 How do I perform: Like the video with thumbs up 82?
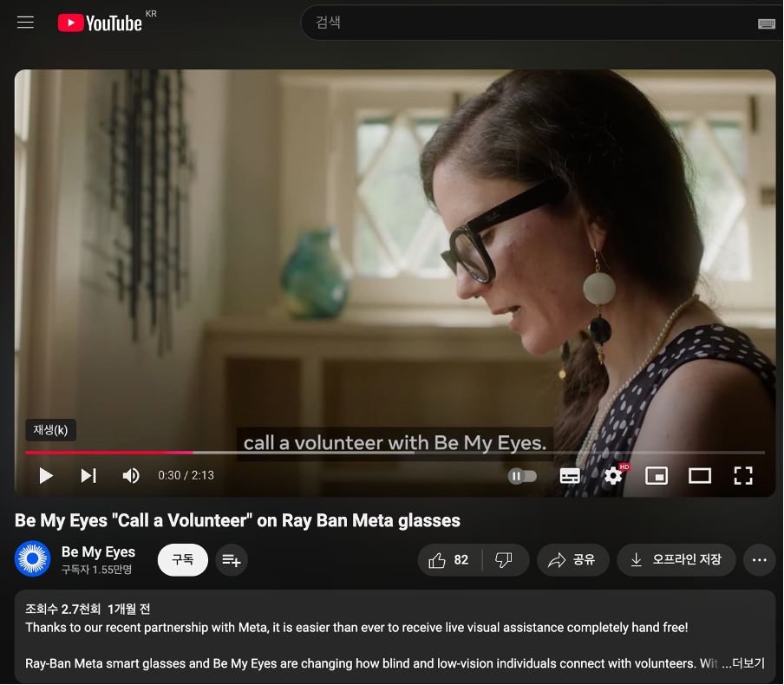click(449, 560)
